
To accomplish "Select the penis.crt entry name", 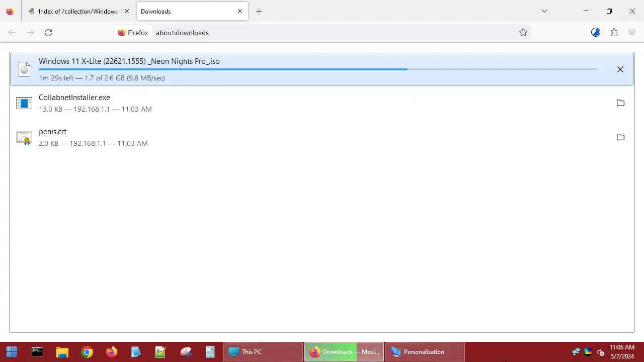I will pos(52,132).
